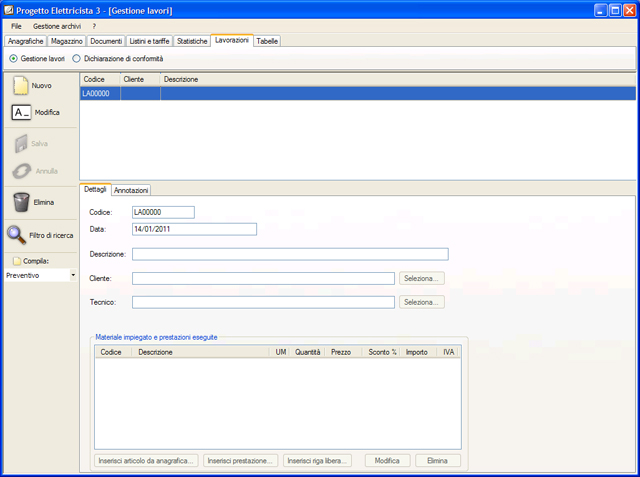Click the Importo column header
Screen dimensions: 640x477
click(417, 352)
